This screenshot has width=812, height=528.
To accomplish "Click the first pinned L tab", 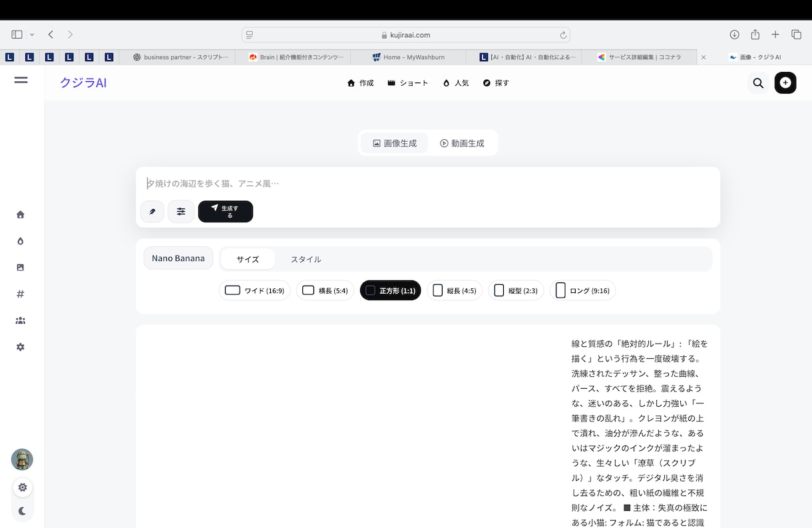I will (x=9, y=57).
